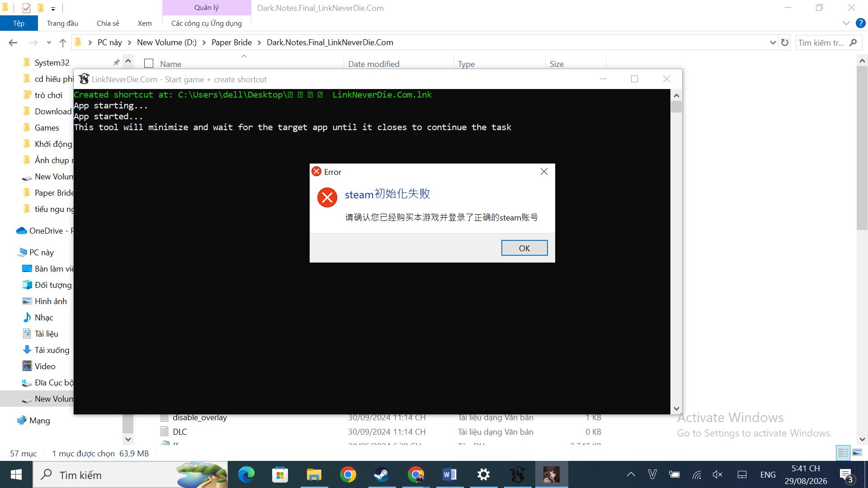Refresh the current folder view
The height and width of the screenshot is (488, 868).
(x=785, y=42)
